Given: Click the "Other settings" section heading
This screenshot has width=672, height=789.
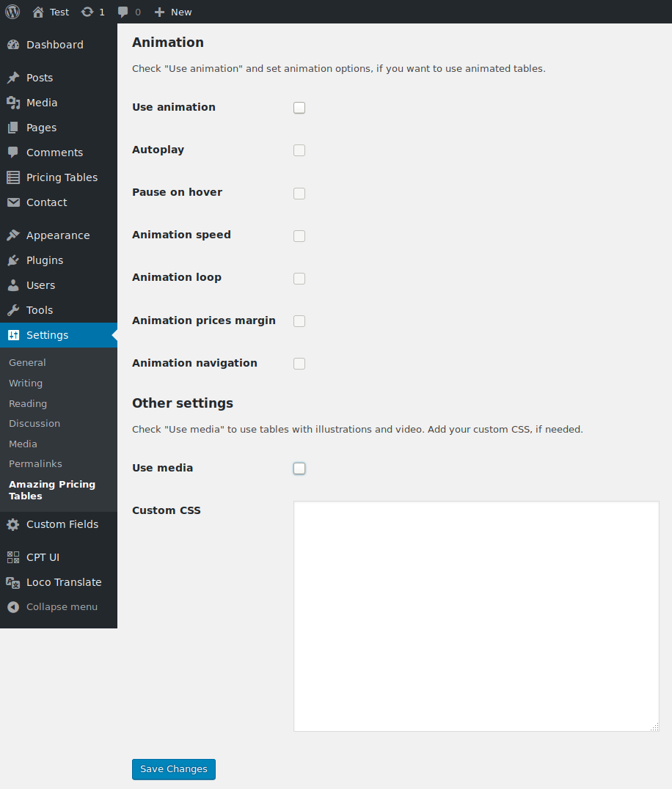Looking at the screenshot, I should pyautogui.click(x=183, y=403).
